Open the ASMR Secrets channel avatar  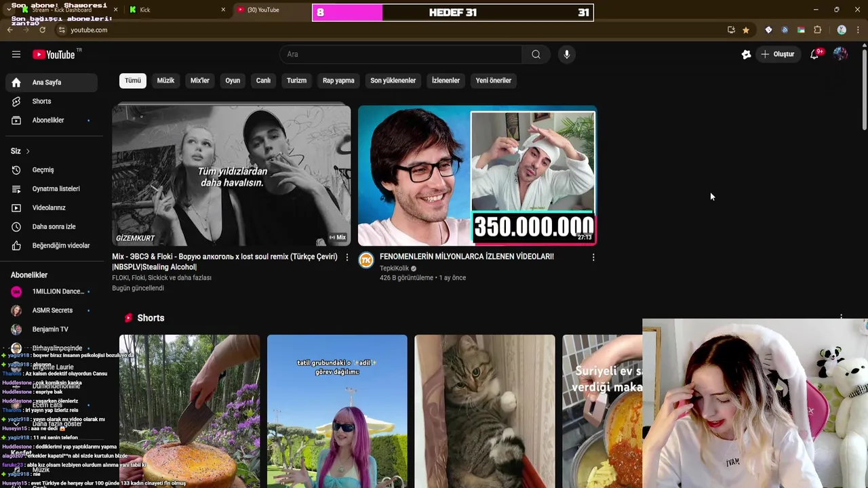click(17, 310)
